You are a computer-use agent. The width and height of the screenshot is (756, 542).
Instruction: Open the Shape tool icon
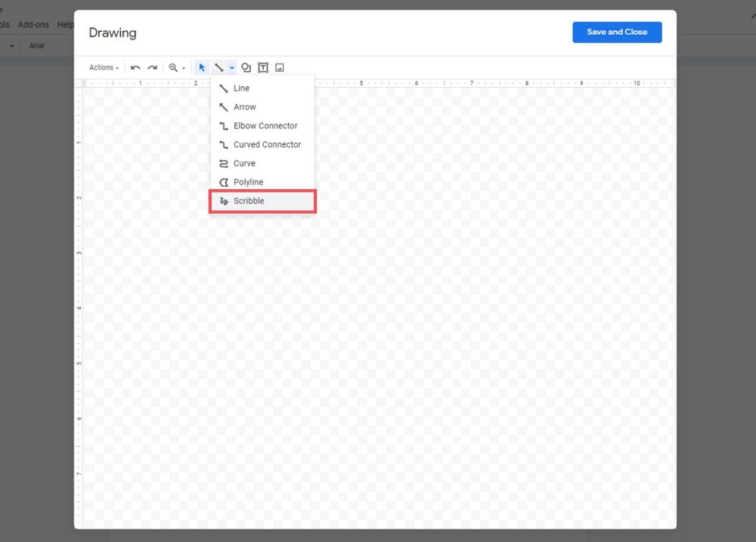click(x=246, y=67)
